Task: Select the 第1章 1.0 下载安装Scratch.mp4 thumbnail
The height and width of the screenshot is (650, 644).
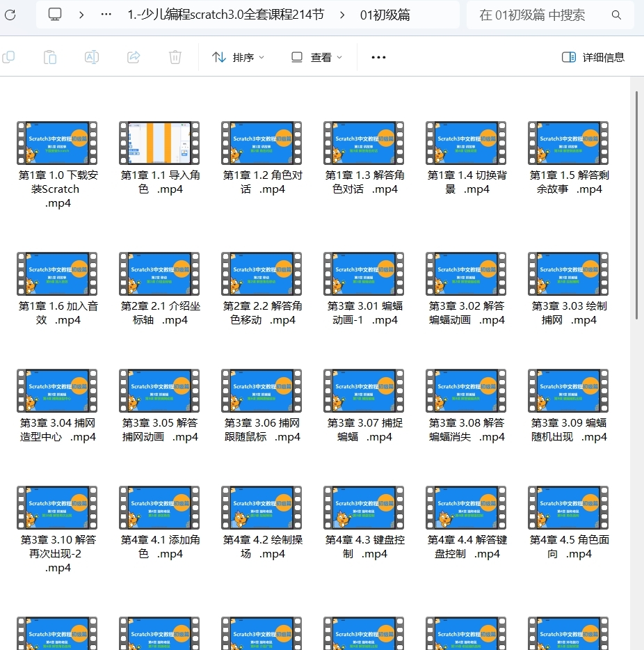Action: click(57, 143)
